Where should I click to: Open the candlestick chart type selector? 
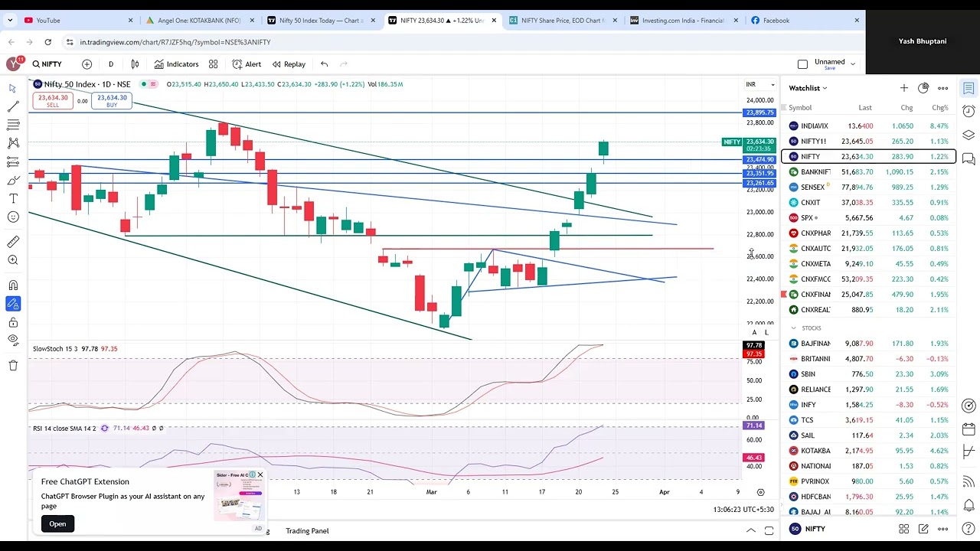tap(135, 64)
